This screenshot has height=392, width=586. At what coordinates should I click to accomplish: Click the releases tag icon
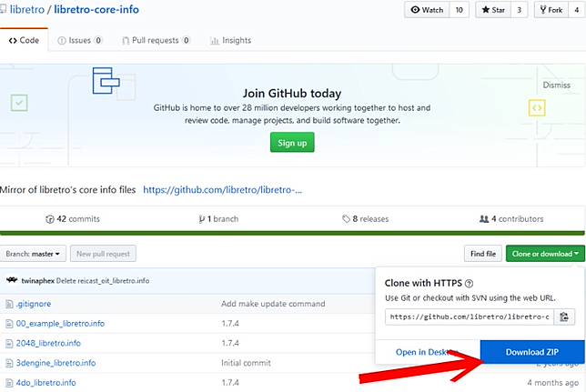click(347, 219)
